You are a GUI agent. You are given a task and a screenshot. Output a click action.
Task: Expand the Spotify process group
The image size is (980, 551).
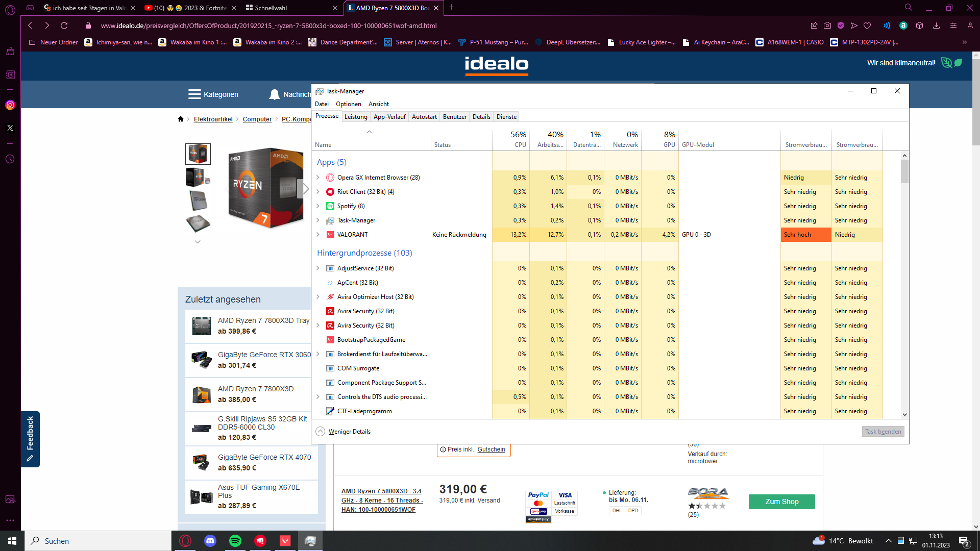coord(318,206)
